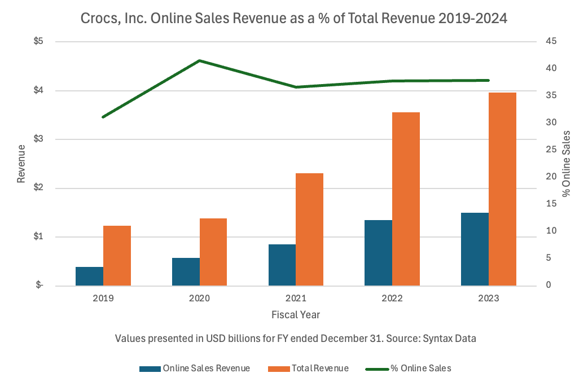
Task: Click the chart title text
Action: pos(294,17)
